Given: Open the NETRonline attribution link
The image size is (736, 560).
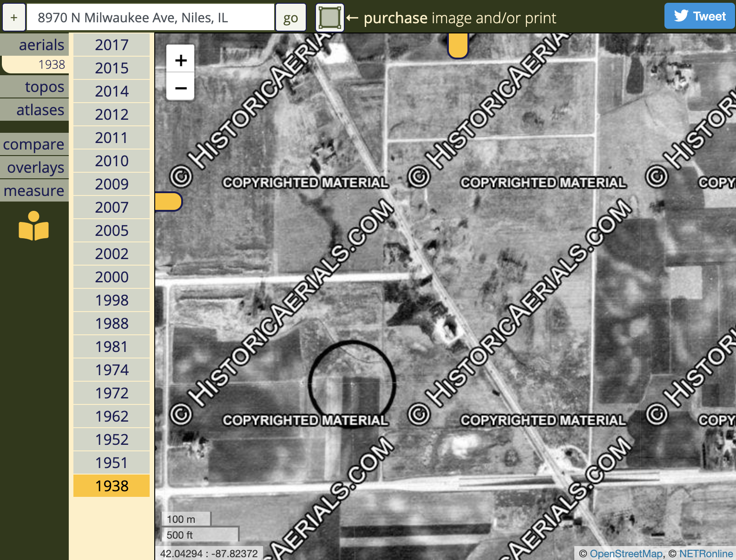Looking at the screenshot, I should (x=706, y=553).
